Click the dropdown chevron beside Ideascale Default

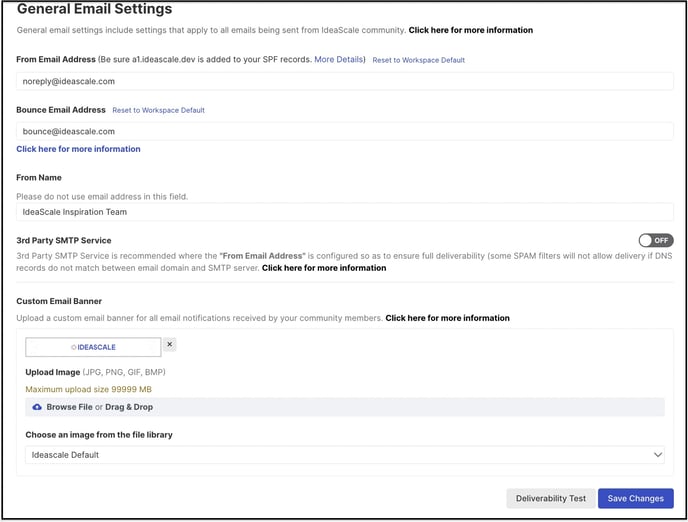coord(658,455)
